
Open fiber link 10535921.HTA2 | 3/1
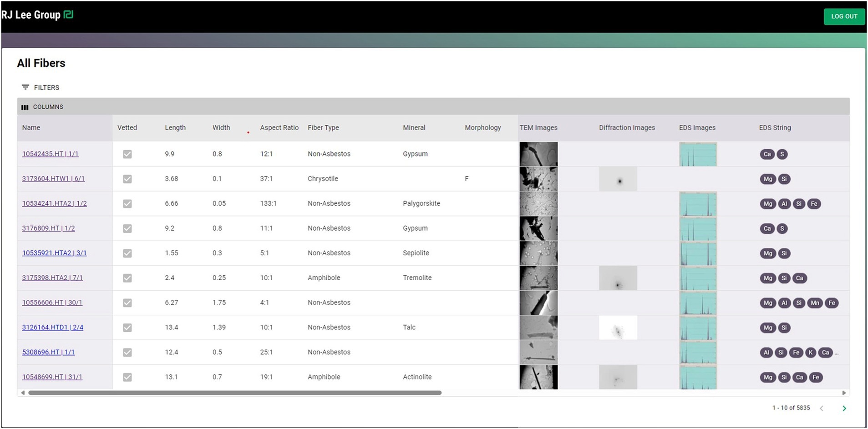point(54,253)
